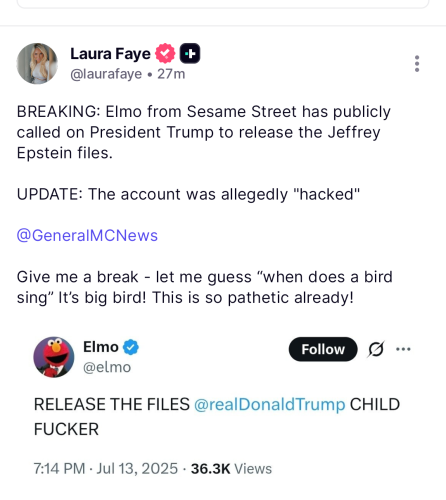Click the 27m post time
The height and width of the screenshot is (500, 446).
(x=171, y=74)
